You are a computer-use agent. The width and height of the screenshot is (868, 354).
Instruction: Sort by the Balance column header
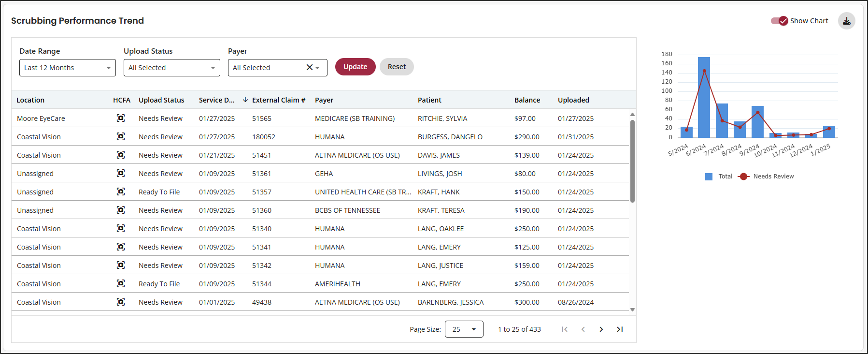click(x=527, y=100)
